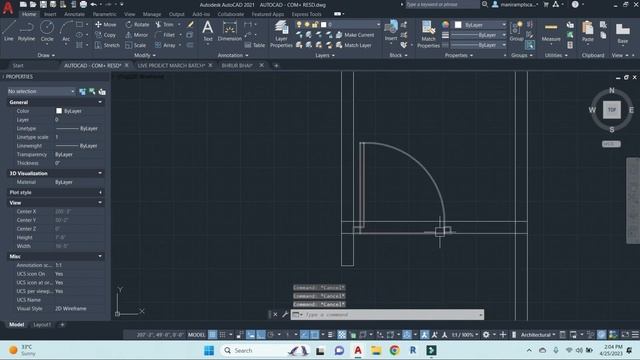This screenshot has width=640, height=360.
Task: Use the Rotate command
Action: click(x=138, y=24)
